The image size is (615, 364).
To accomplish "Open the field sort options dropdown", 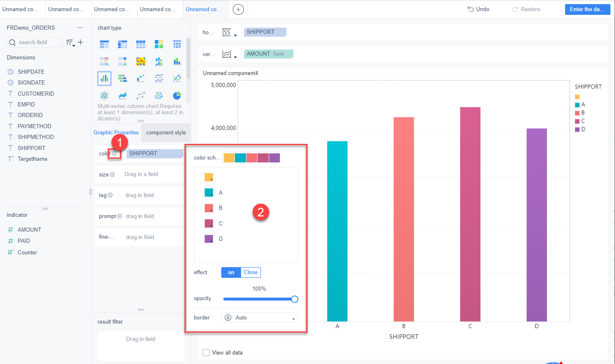I will click(71, 42).
